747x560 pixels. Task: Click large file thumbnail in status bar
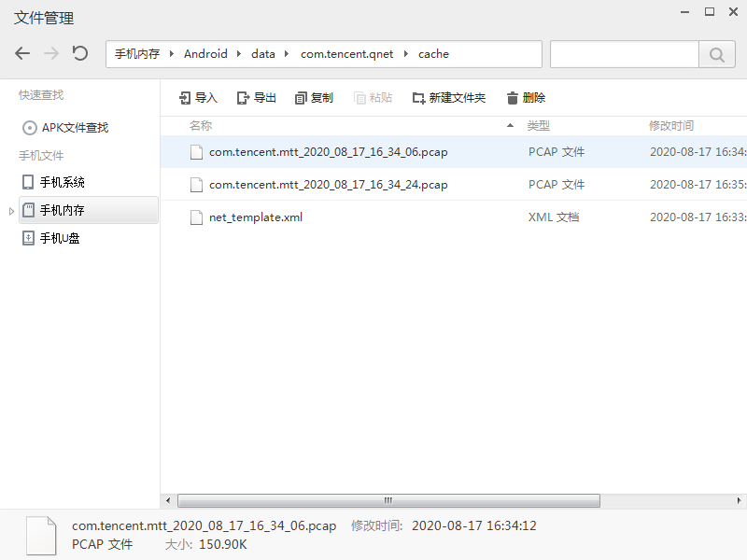tap(41, 536)
